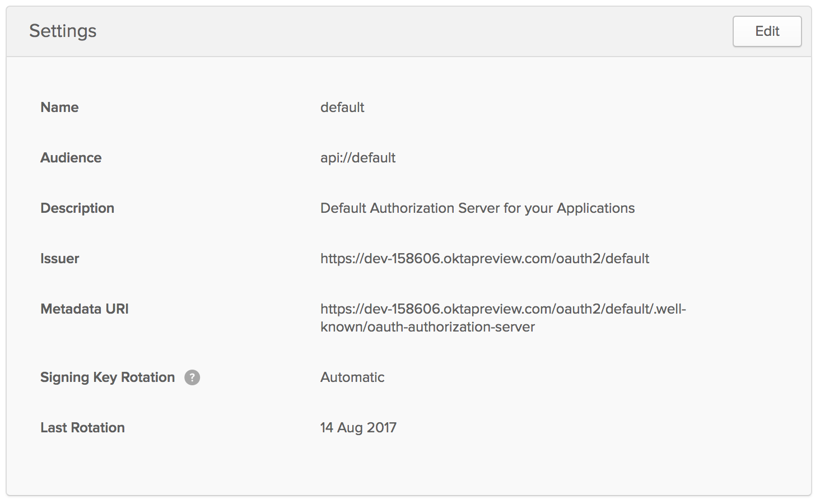This screenshot has width=820, height=504.
Task: Click the Edit button in Settings header
Action: (x=767, y=31)
